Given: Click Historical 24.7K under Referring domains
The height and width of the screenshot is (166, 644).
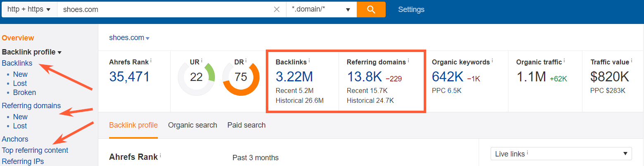Looking at the screenshot, I should pyautogui.click(x=370, y=100).
